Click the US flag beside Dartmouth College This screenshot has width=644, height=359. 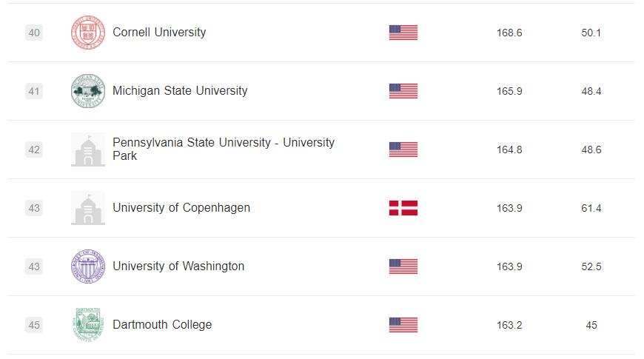pos(403,325)
